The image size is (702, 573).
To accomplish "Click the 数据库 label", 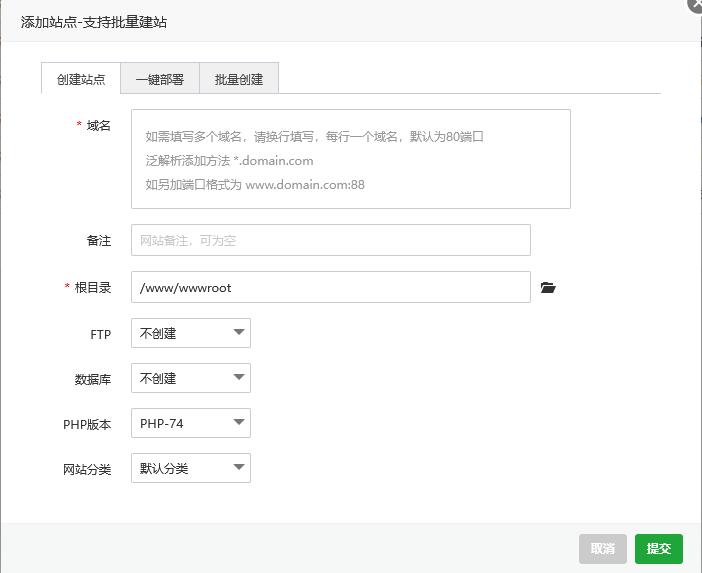I will pyautogui.click(x=92, y=379).
